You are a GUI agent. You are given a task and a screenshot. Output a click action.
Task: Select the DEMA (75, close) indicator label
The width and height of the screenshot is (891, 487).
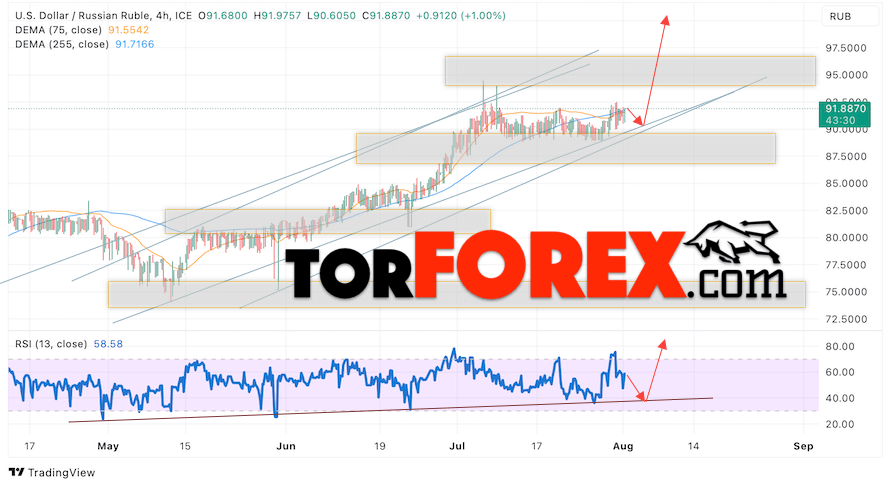tap(59, 30)
